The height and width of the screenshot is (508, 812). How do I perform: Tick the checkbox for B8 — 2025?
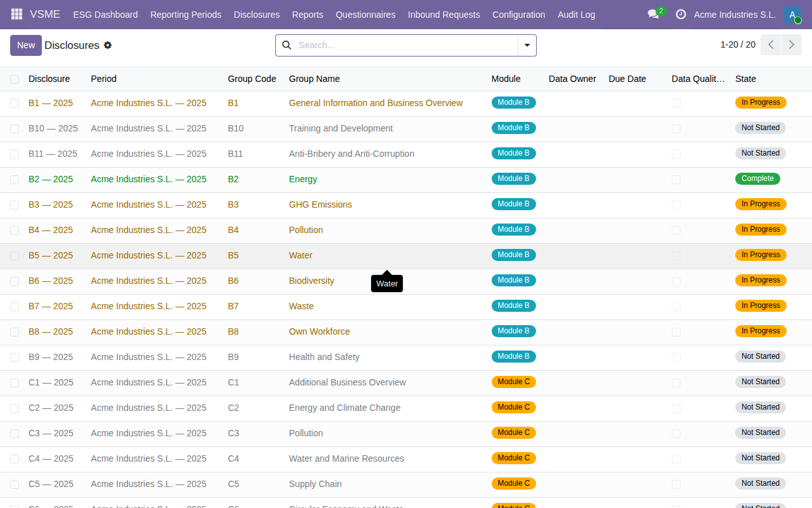point(15,331)
